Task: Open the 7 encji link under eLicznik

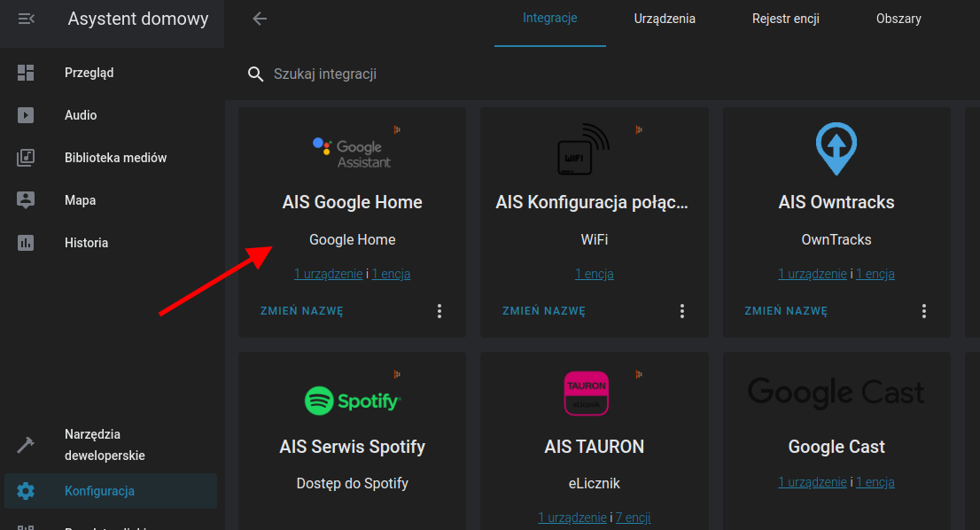Action: (634, 518)
